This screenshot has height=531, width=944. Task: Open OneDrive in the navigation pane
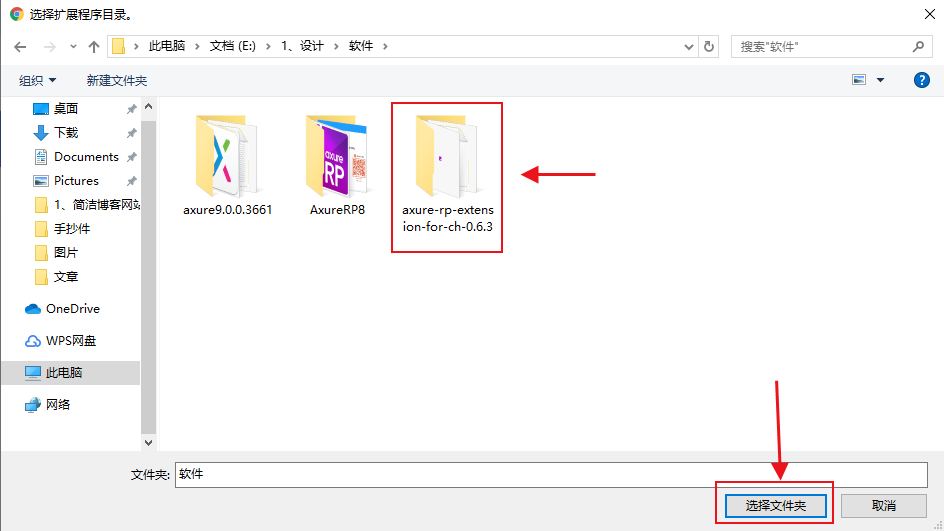[72, 309]
